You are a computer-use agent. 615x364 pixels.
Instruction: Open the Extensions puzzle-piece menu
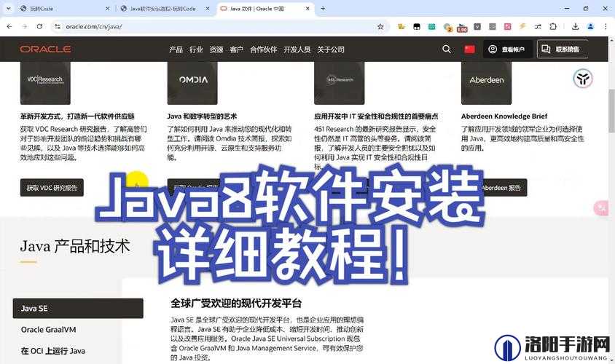click(x=553, y=27)
